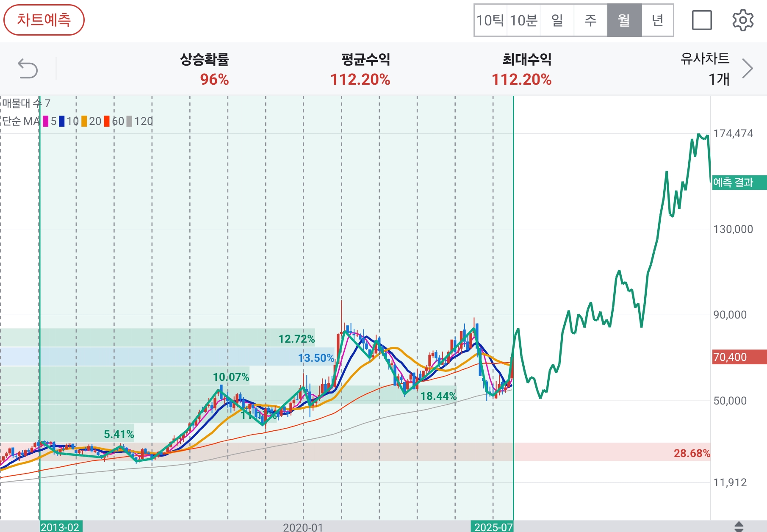
Task: Click the 5.41% volume profile label
Action: pyautogui.click(x=119, y=434)
